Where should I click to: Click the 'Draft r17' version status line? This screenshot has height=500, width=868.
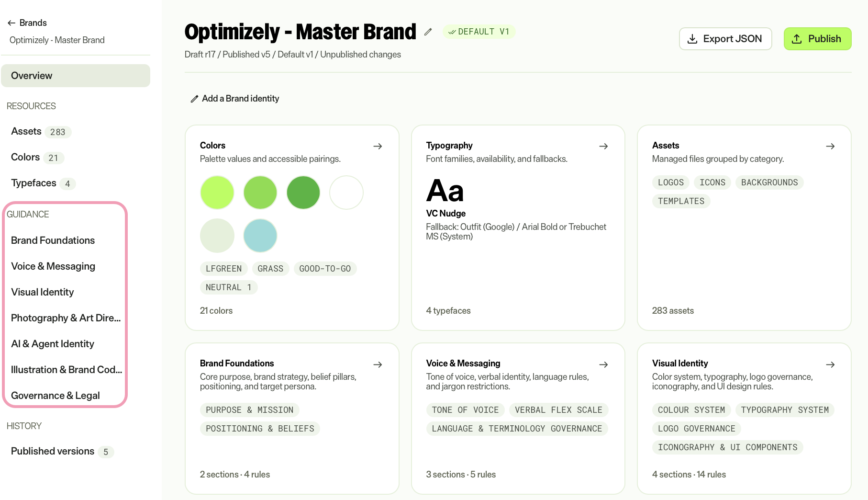point(293,55)
